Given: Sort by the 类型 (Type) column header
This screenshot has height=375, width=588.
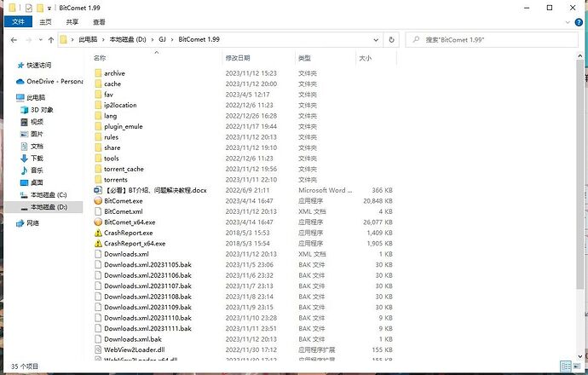Looking at the screenshot, I should pos(326,58).
